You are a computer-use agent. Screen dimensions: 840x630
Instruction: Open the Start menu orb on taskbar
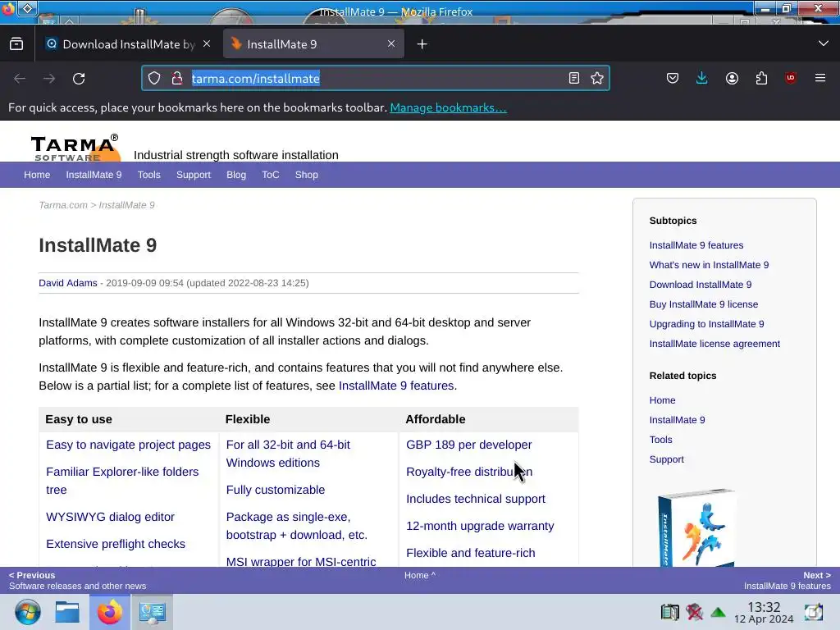pos(27,612)
